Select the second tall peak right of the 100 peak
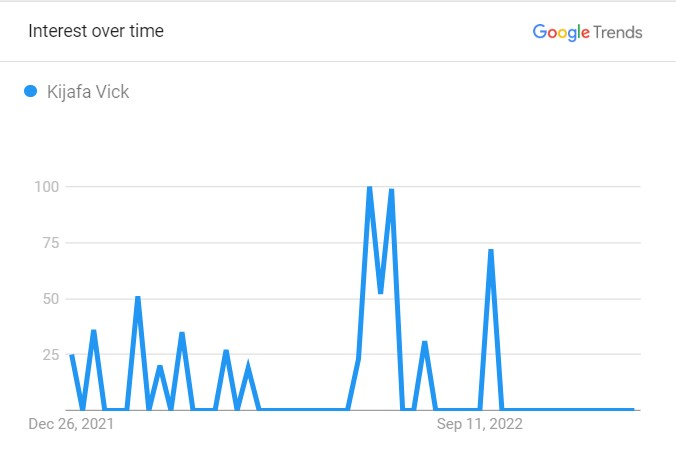 tap(391, 190)
